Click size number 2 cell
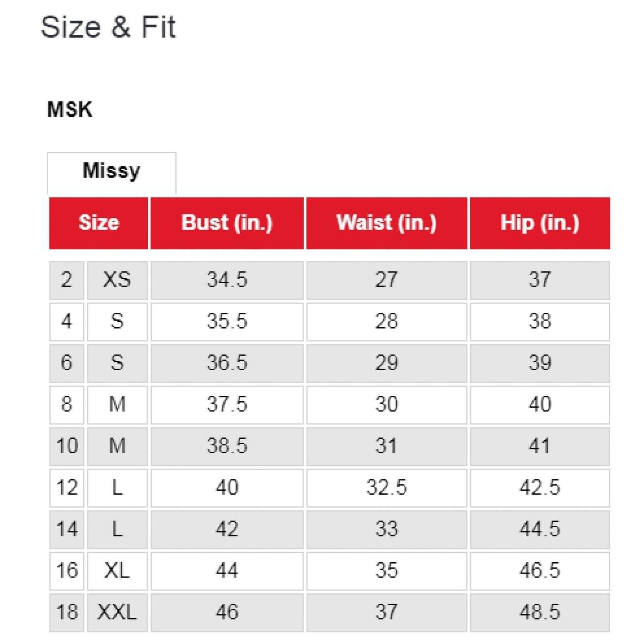The height and width of the screenshot is (644, 644). [67, 280]
